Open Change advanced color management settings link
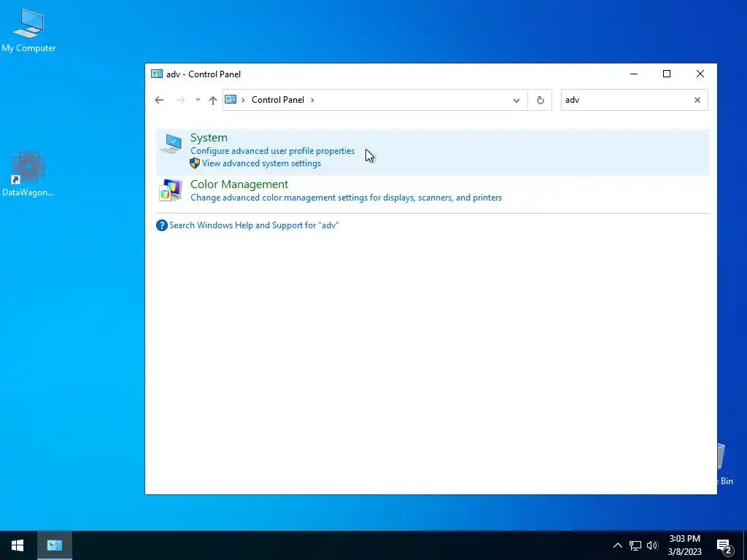This screenshot has width=747, height=560. click(x=347, y=198)
